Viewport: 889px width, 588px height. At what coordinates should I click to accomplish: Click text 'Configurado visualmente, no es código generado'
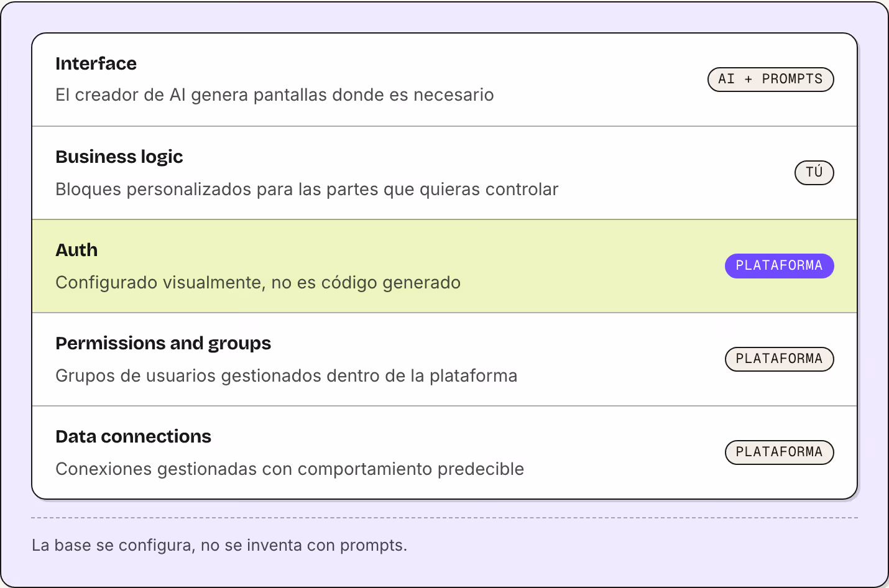pos(258,282)
